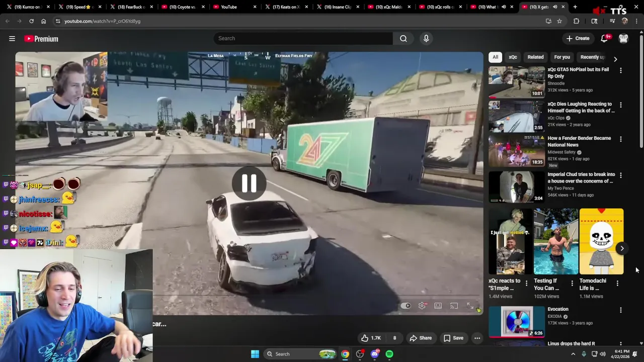Click the Chrome address bar URL
This screenshot has width=644, height=362.
coord(102,21)
